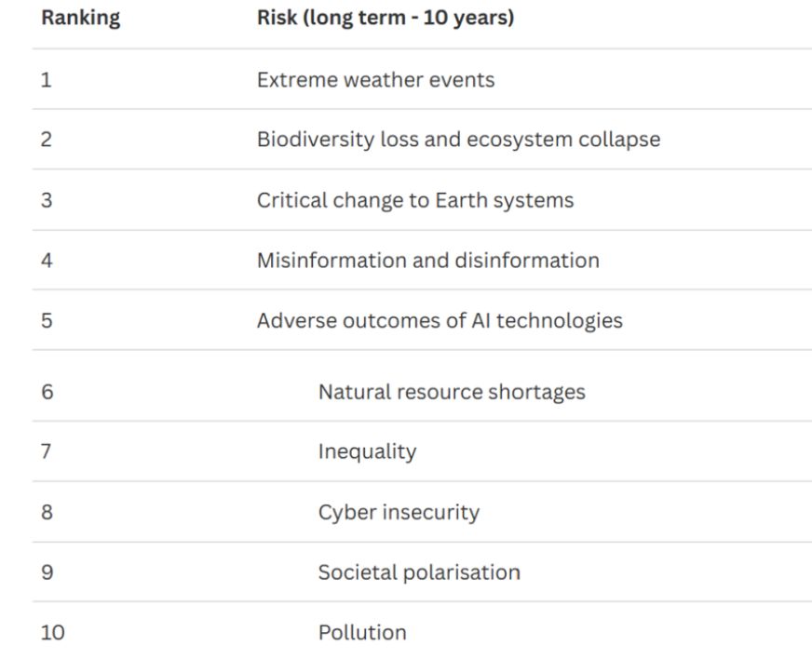Click ranking number 10
Viewport: 812px width, 659px height.
[x=53, y=633]
